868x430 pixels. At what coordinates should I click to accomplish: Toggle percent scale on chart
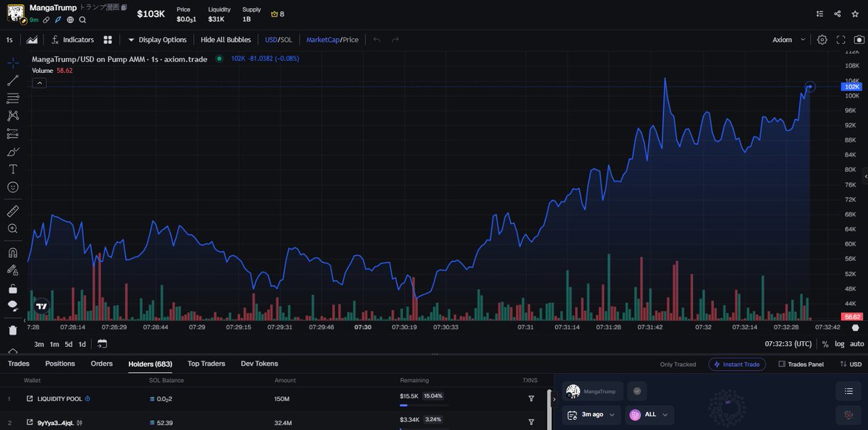pyautogui.click(x=825, y=344)
